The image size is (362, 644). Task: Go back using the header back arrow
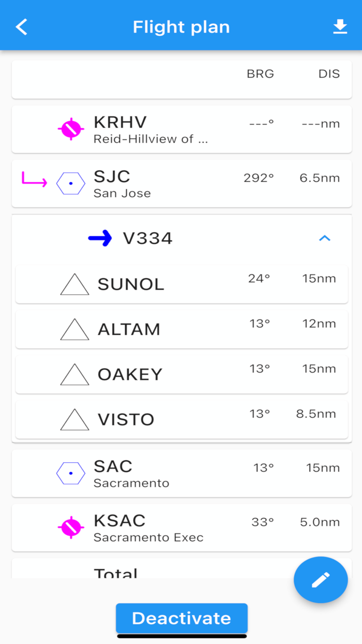tap(21, 26)
